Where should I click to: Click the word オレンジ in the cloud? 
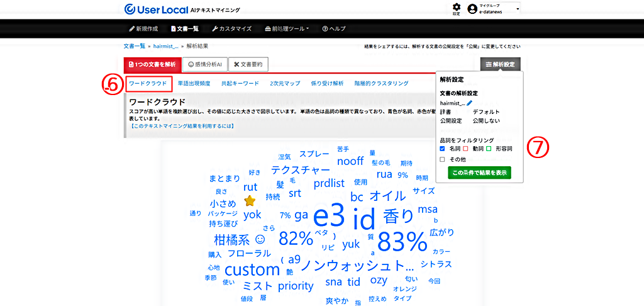coord(405,288)
